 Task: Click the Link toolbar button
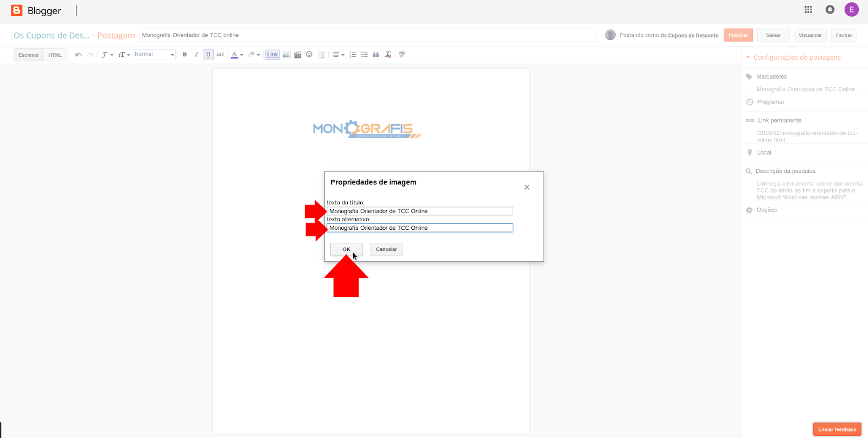click(x=272, y=55)
